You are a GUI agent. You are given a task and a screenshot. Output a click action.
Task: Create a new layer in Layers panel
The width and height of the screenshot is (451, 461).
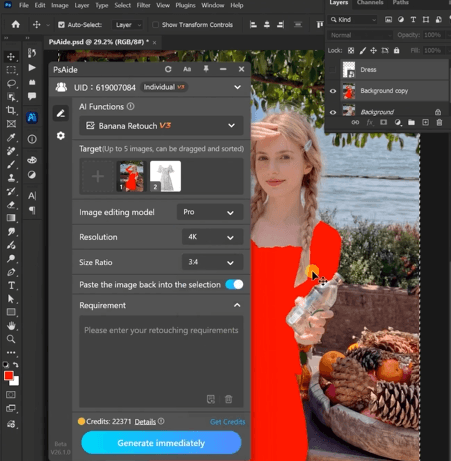(x=425, y=122)
